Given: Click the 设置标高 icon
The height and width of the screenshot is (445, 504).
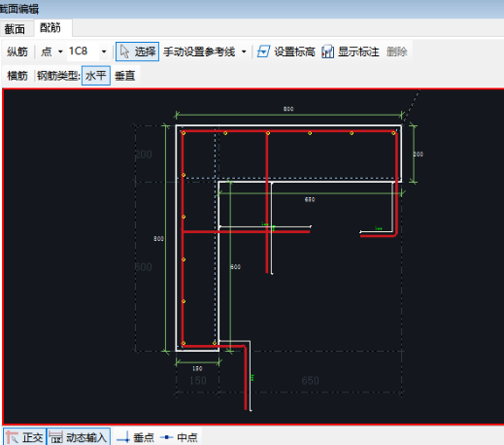Looking at the screenshot, I should pos(263,51).
